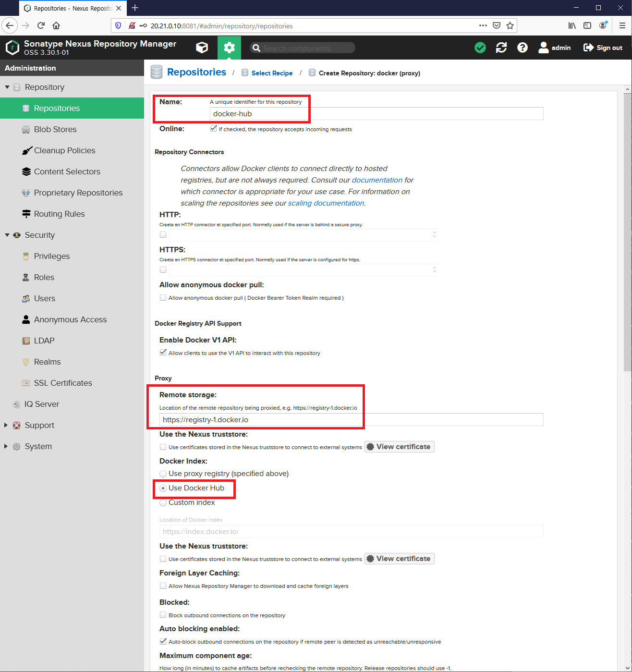Viewport: 632px width, 672px height.
Task: Click the browser Home icon
Action: point(56,25)
